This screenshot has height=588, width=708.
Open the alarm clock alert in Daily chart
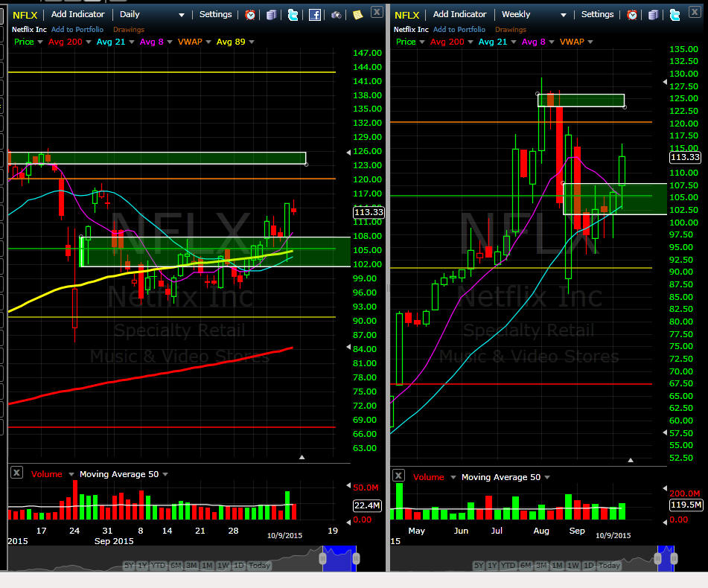249,15
